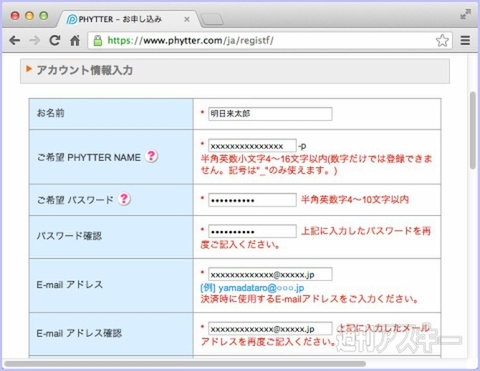The image size is (480, 371).
Task: Bookmark page with the star icon
Action: [x=442, y=41]
